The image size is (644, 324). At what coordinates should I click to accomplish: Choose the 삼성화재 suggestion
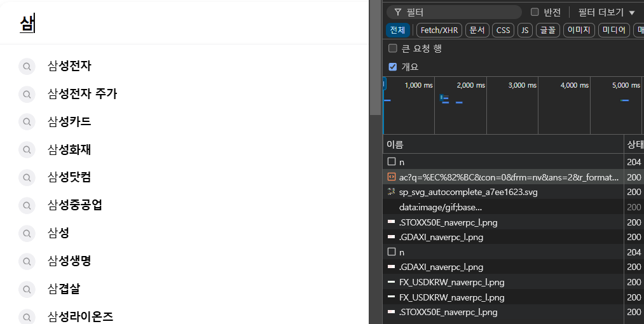(69, 150)
